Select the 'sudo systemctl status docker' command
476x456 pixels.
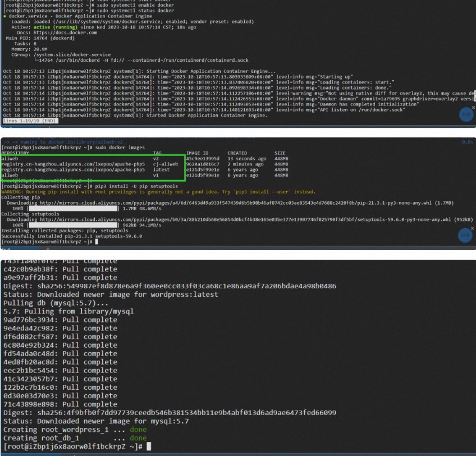136,11
